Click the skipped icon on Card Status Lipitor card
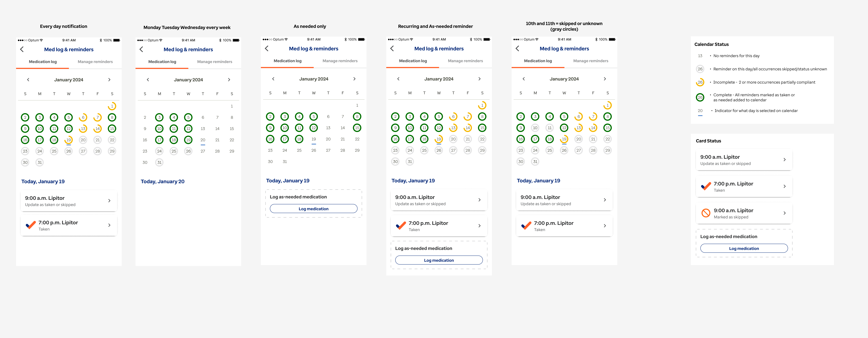Screen dimensions: 868x338 706,213
